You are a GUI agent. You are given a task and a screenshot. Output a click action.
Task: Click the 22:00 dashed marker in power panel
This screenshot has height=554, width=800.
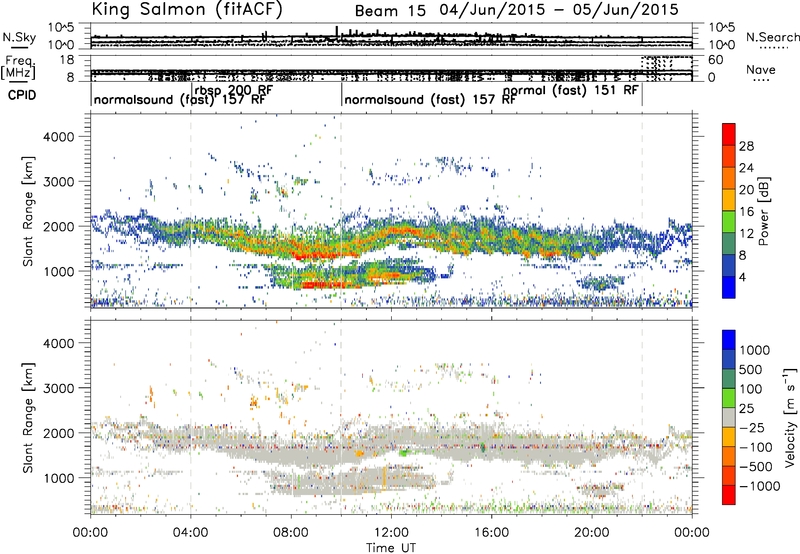642,211
